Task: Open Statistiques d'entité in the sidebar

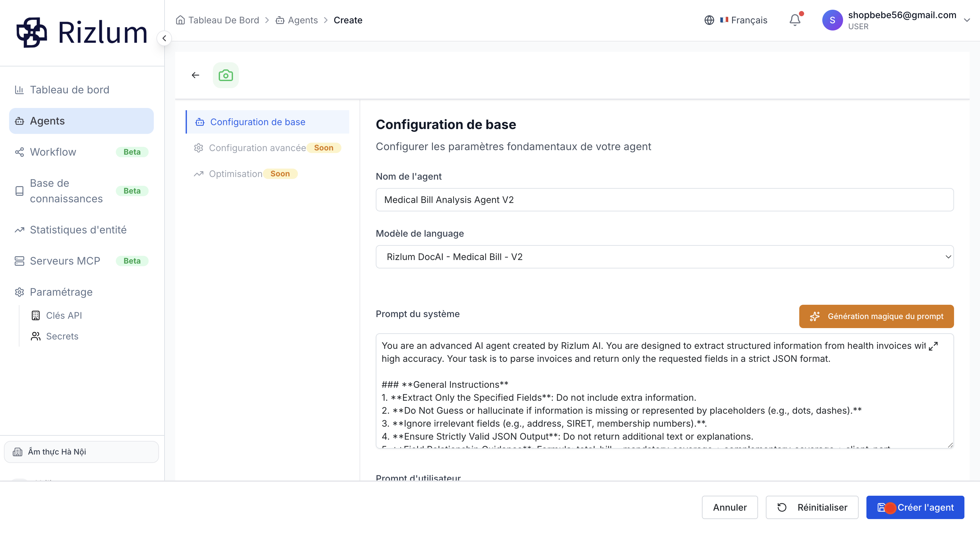Action: pos(81,230)
